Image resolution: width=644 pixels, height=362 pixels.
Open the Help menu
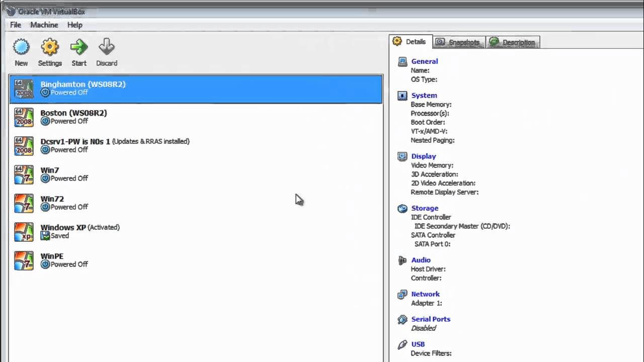[x=74, y=25]
